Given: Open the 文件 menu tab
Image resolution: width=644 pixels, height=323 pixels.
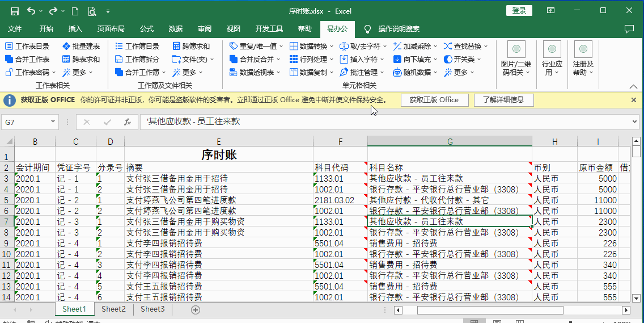Looking at the screenshot, I should click(15, 29).
